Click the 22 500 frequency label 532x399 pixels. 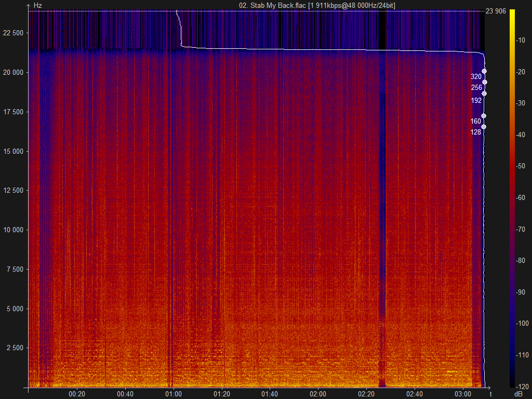click(x=13, y=33)
